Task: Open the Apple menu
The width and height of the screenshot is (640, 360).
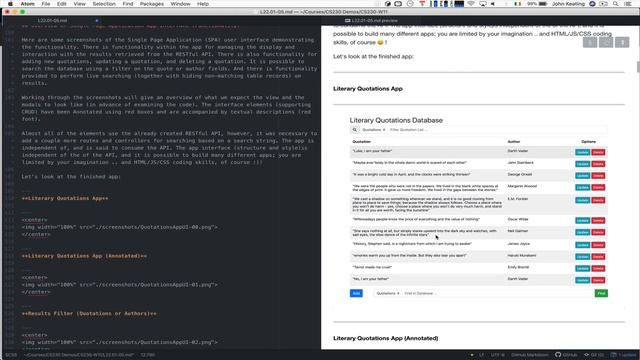Action: pos(11,4)
